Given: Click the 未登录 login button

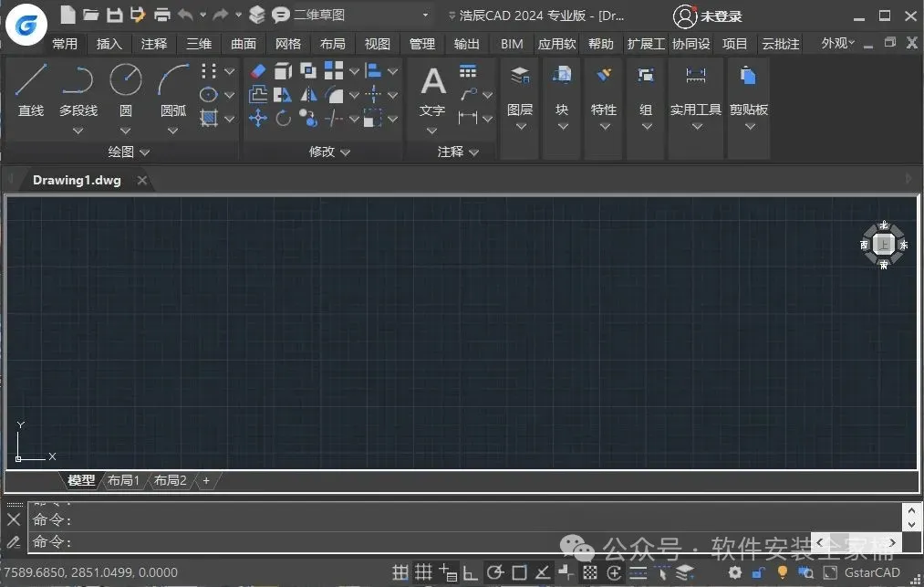Looking at the screenshot, I should click(708, 16).
